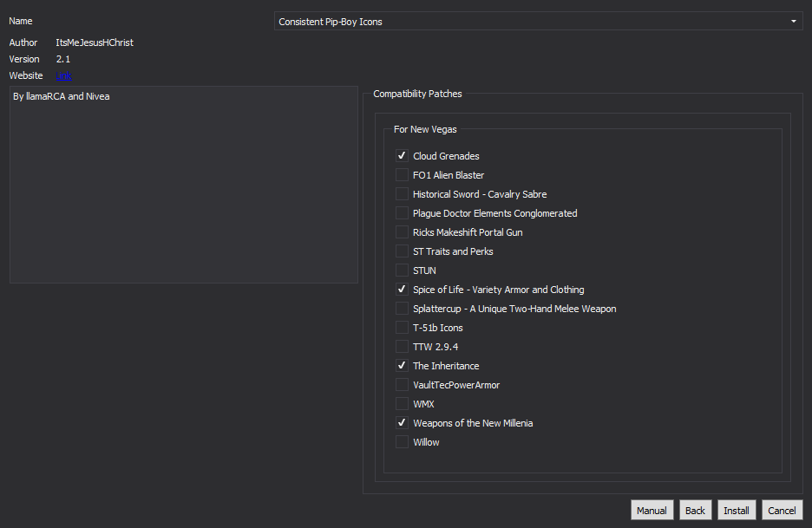
Task: Check the VaultTecPowerArmor option
Action: (402, 385)
